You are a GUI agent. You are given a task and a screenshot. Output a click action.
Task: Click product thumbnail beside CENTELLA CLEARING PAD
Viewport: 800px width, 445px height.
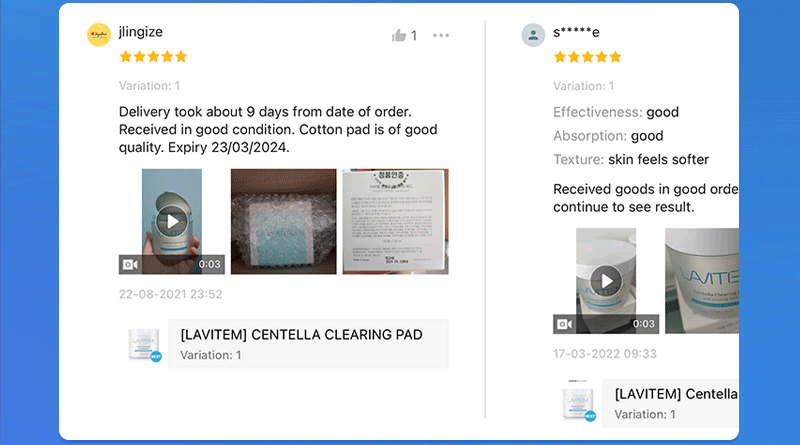click(x=144, y=344)
